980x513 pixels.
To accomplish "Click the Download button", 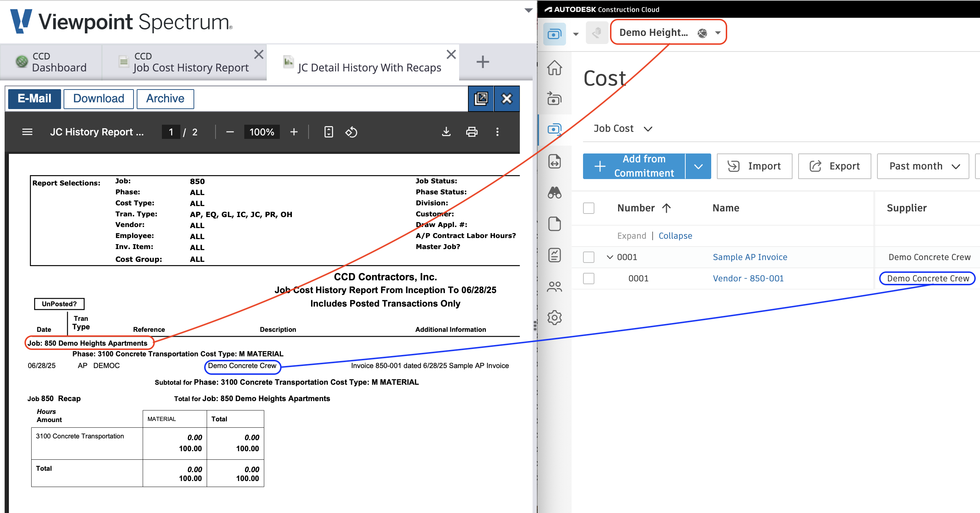I will coord(99,99).
